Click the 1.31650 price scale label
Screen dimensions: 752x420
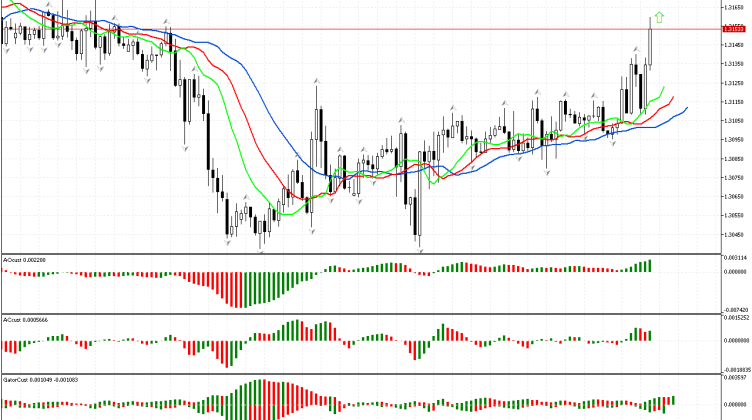coord(736,8)
